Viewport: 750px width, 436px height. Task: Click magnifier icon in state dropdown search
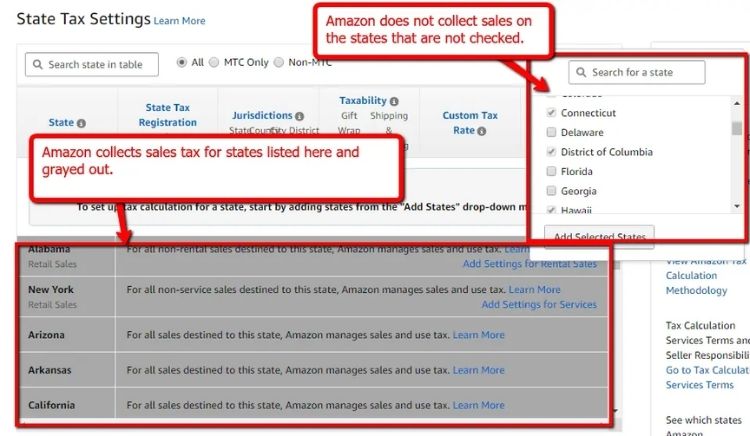[581, 73]
